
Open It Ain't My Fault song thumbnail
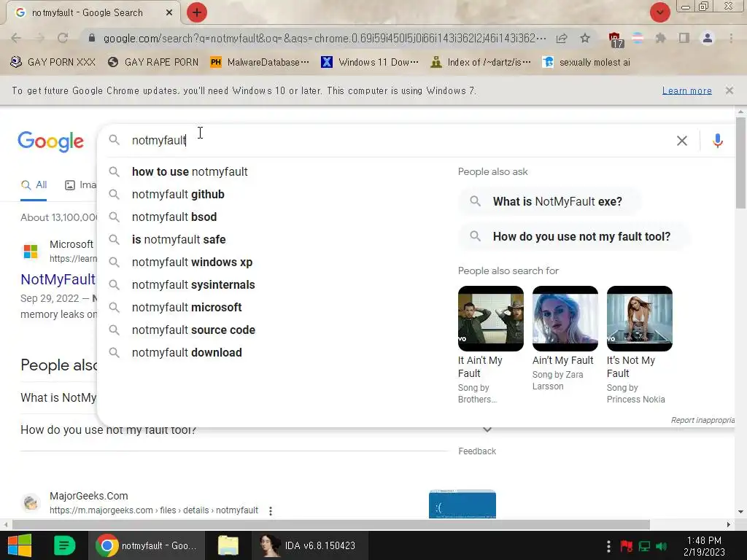pyautogui.click(x=491, y=319)
